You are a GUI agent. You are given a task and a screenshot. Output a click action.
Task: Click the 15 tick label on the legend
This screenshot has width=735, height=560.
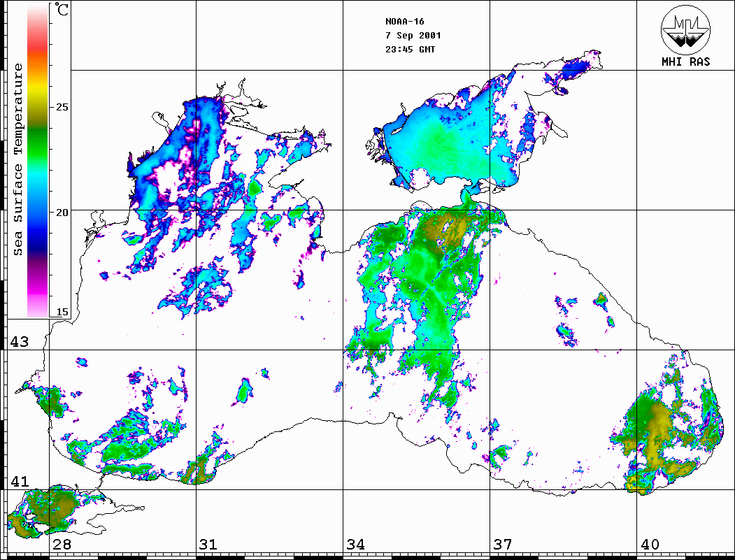[x=62, y=312]
